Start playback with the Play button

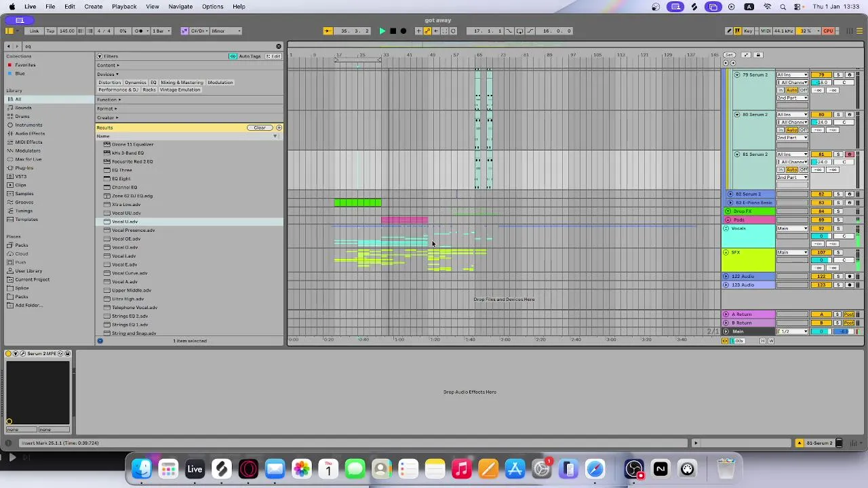382,30
